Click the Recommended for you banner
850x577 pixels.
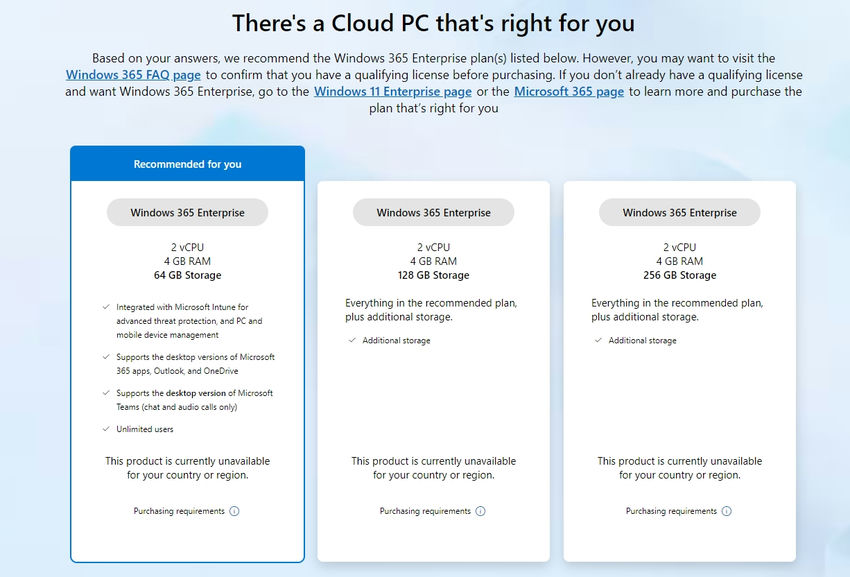pyautogui.click(x=188, y=164)
